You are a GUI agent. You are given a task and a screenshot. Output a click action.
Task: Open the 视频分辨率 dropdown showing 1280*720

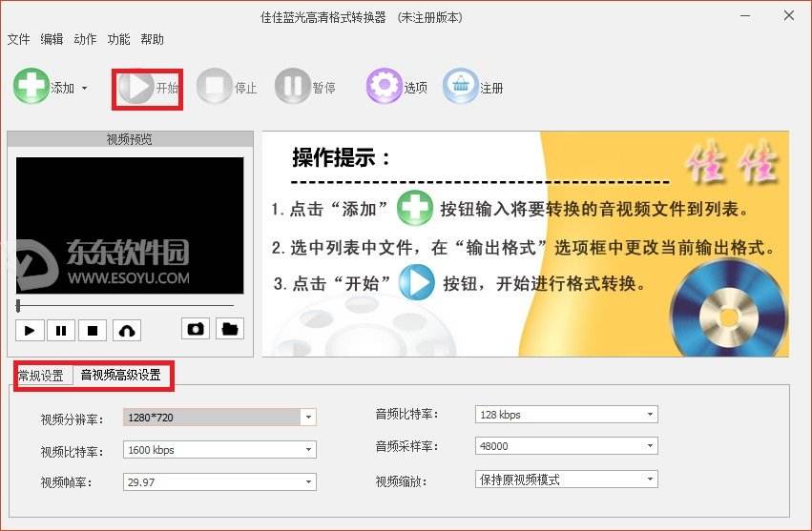coord(219,418)
